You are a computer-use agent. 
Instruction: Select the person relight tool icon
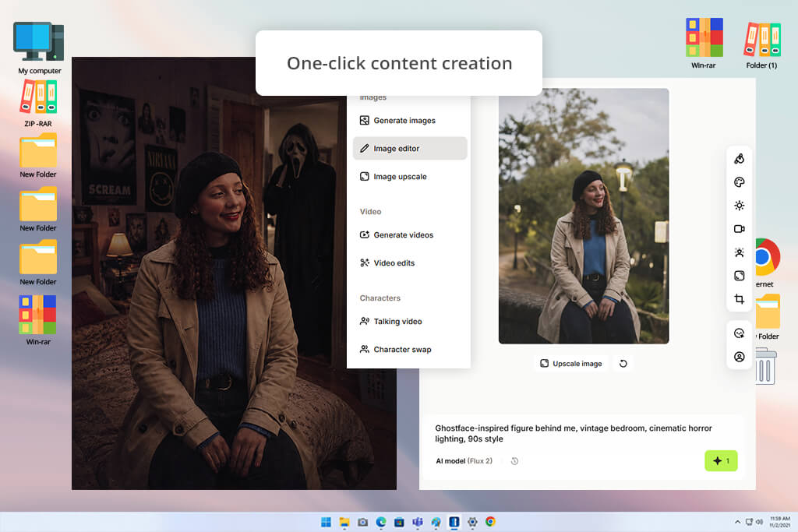(x=739, y=252)
